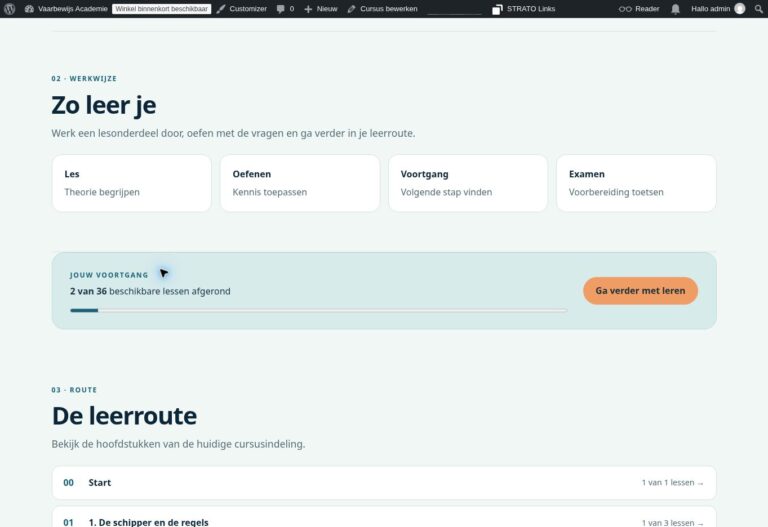
Task: Select the Examen card
Action: [x=636, y=183]
